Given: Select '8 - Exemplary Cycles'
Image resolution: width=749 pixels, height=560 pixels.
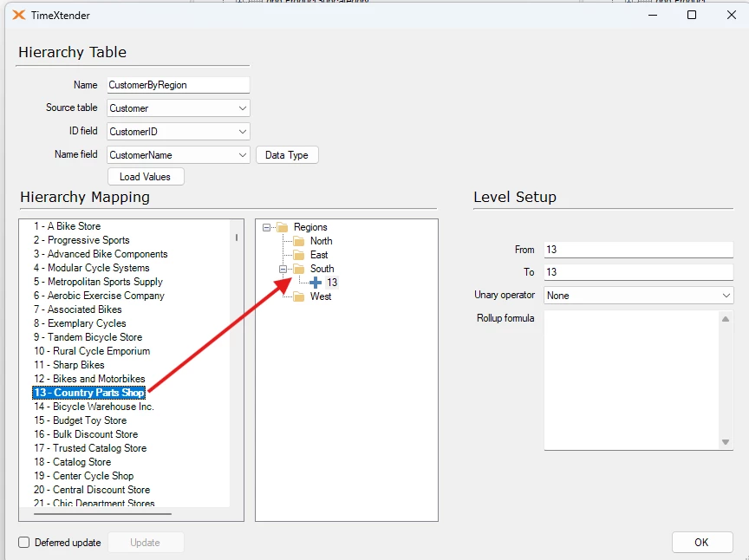Looking at the screenshot, I should point(80,323).
